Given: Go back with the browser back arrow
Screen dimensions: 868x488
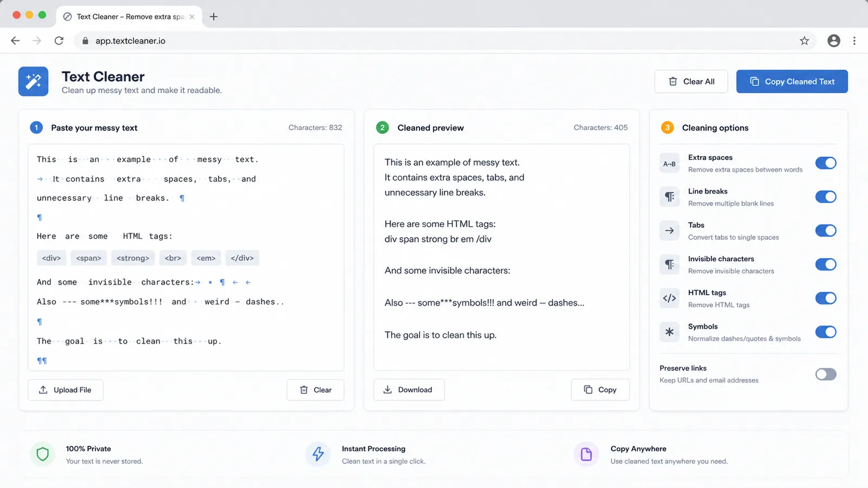Looking at the screenshot, I should pos(15,41).
